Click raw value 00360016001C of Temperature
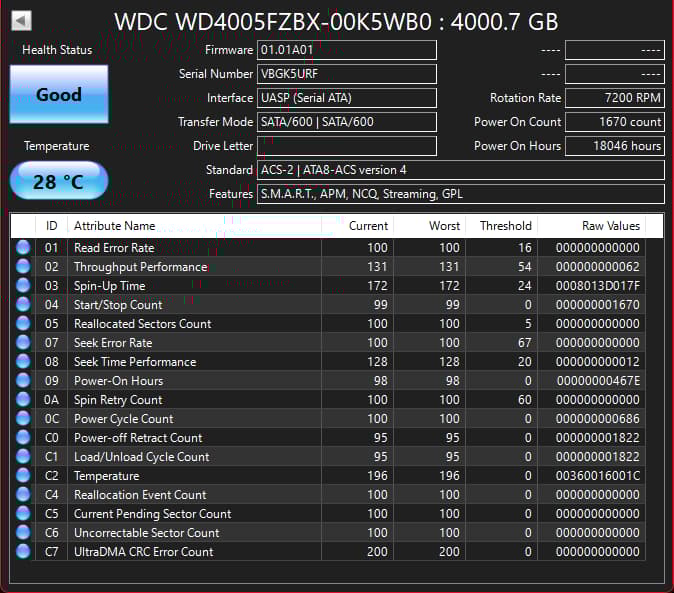This screenshot has width=674, height=593. click(x=597, y=476)
